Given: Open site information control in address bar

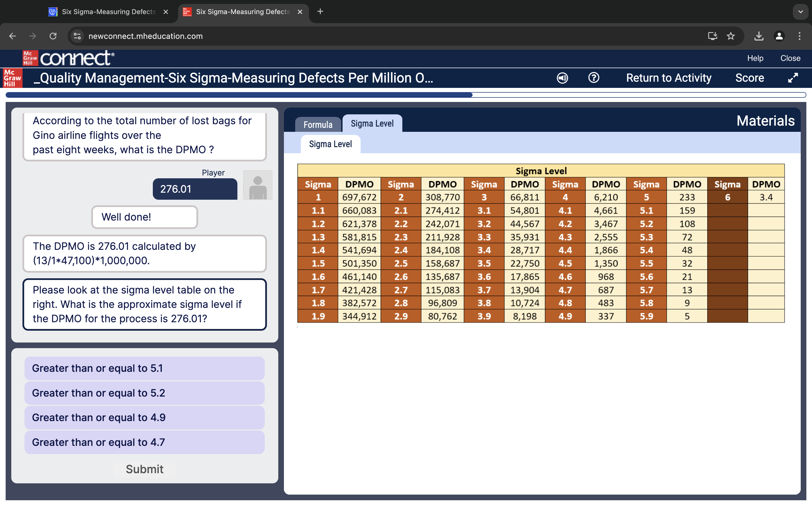Looking at the screenshot, I should (78, 36).
